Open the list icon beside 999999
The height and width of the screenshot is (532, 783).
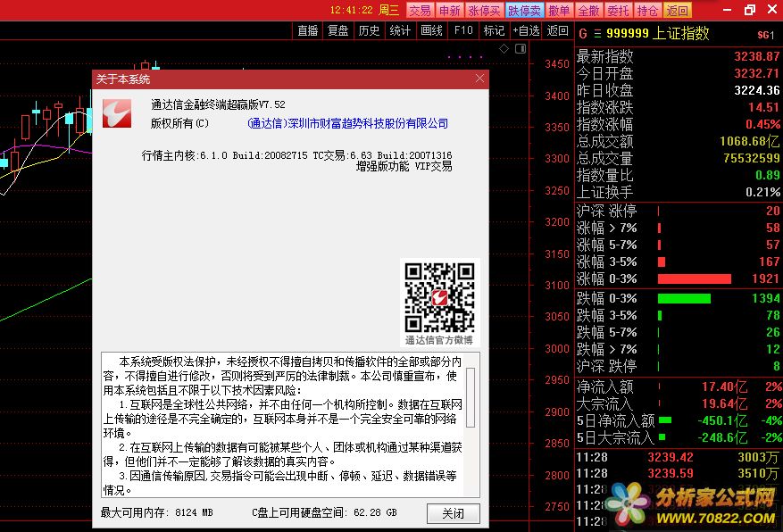tap(597, 34)
